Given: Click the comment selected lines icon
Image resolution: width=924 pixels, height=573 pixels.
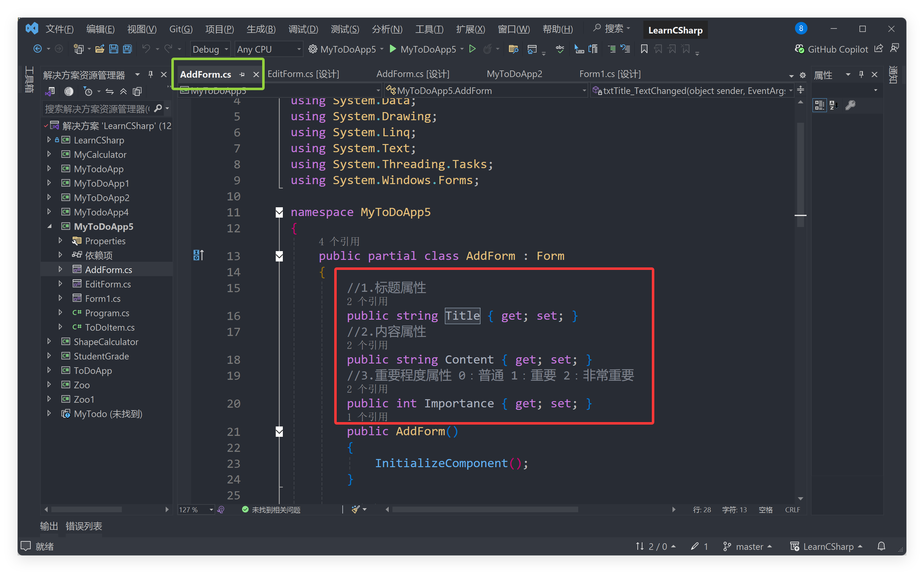Looking at the screenshot, I should [x=611, y=49].
